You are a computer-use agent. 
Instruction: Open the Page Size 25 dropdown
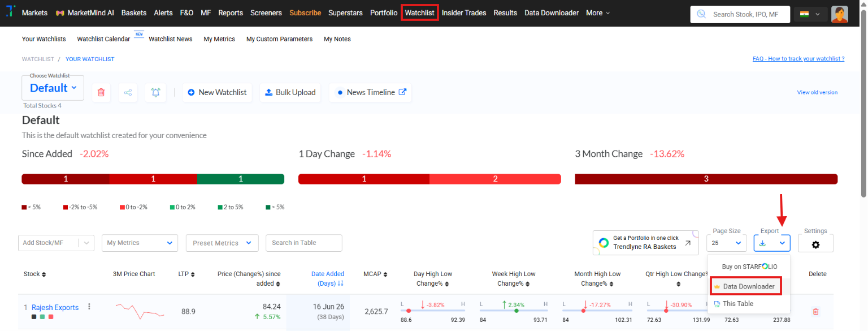[726, 243]
